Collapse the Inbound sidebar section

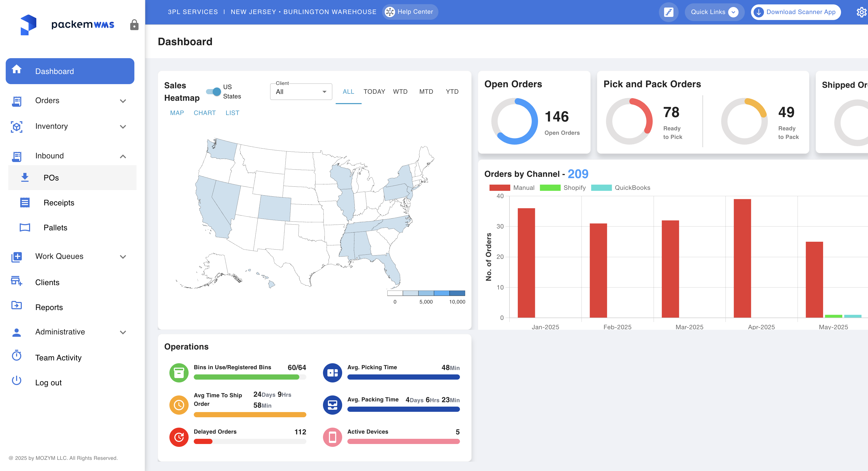click(123, 156)
